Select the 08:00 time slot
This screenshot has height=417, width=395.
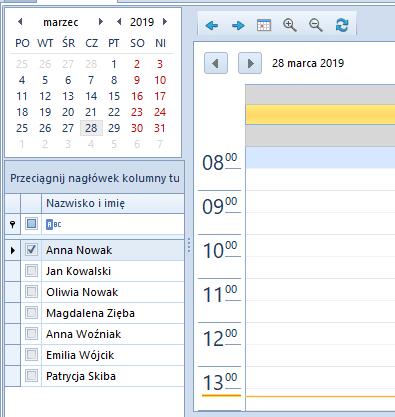click(x=320, y=158)
